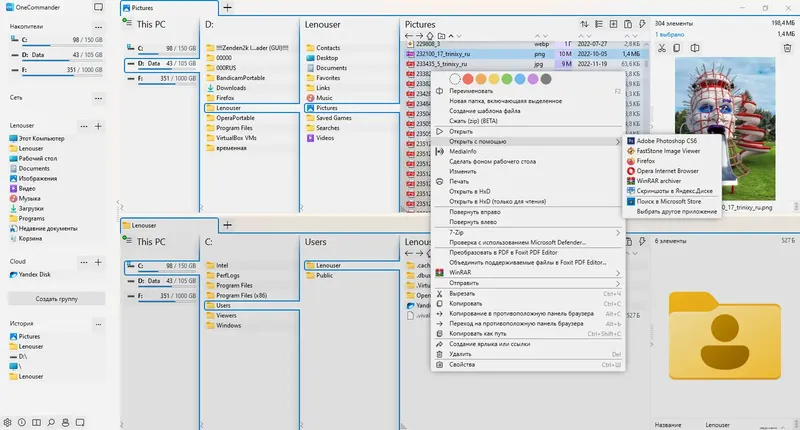Click the person icon in sidebar footer
The height and width of the screenshot is (430, 800).
[x=65, y=422]
